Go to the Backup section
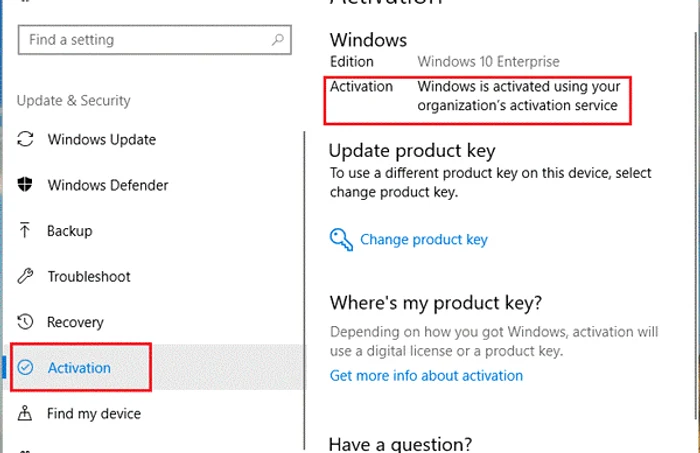This screenshot has width=700, height=453. tap(70, 231)
